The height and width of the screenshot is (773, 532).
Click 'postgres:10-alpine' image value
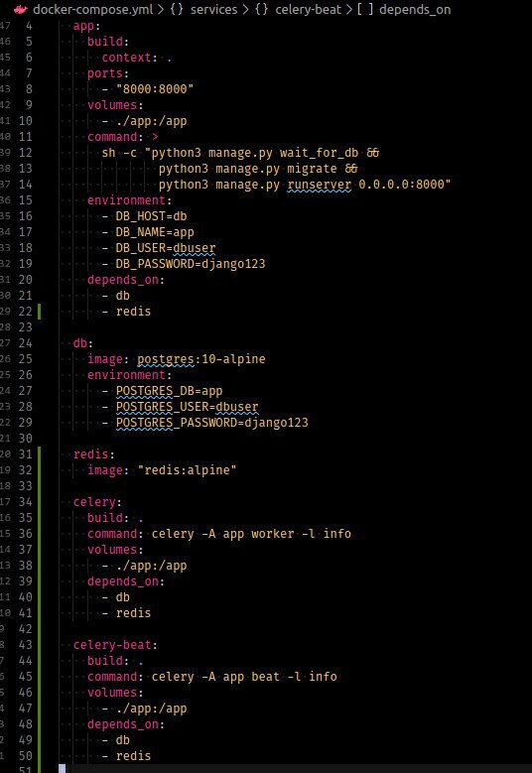click(x=201, y=358)
